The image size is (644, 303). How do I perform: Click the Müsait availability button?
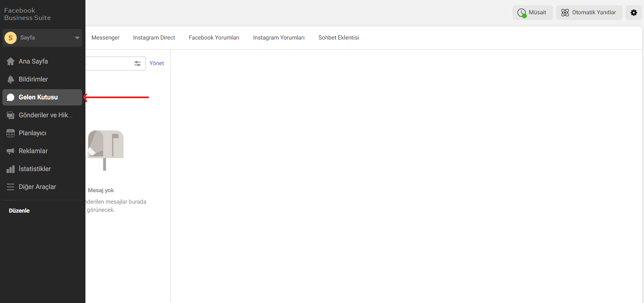[x=533, y=13]
